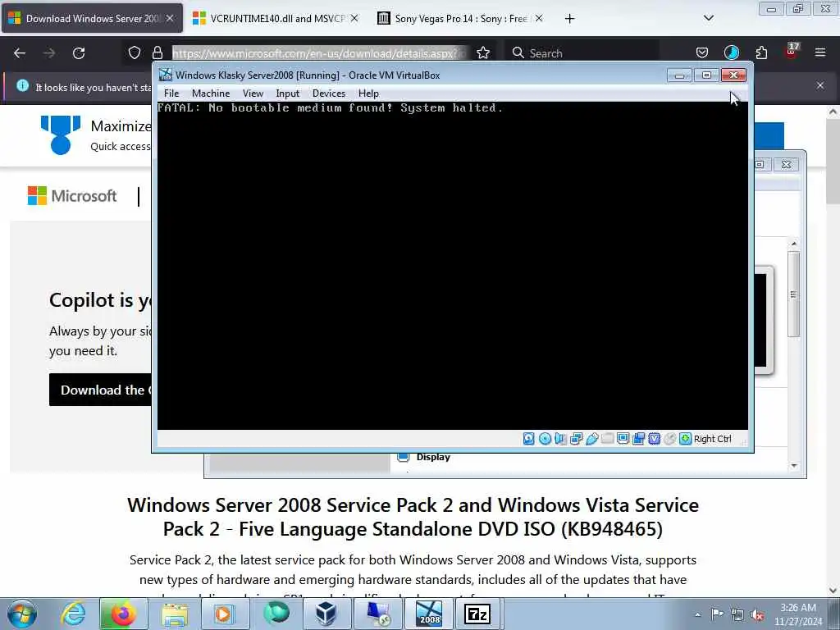Click the green arrow keyboard capture indicator
The width and height of the screenshot is (840, 630).
click(685, 439)
